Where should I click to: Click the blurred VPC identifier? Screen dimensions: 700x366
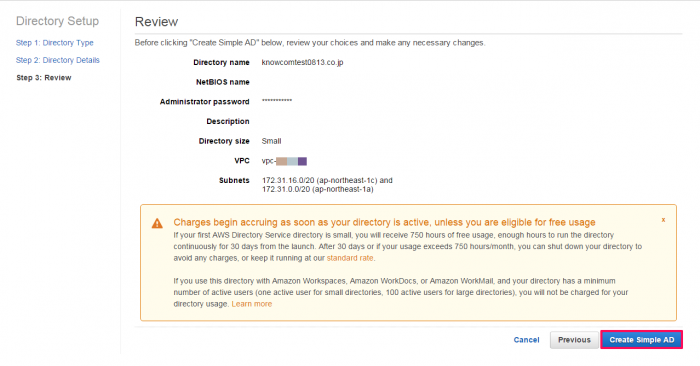click(284, 161)
